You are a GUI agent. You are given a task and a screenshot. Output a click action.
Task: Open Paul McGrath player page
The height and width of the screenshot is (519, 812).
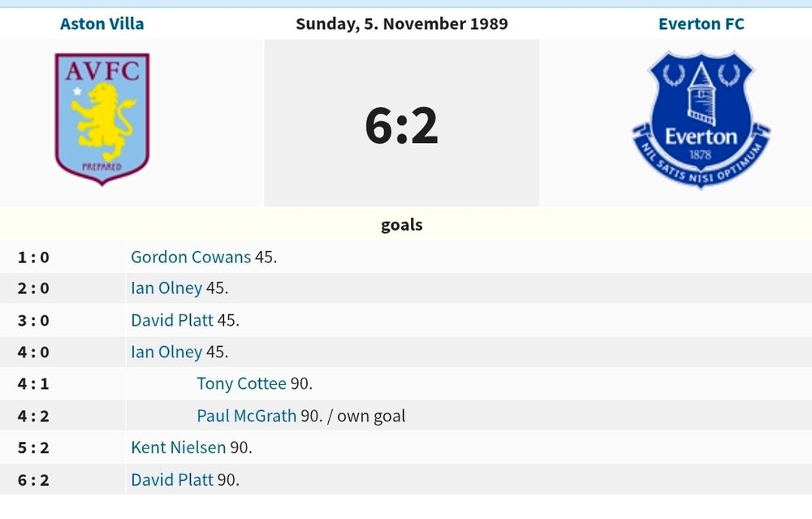(x=247, y=415)
